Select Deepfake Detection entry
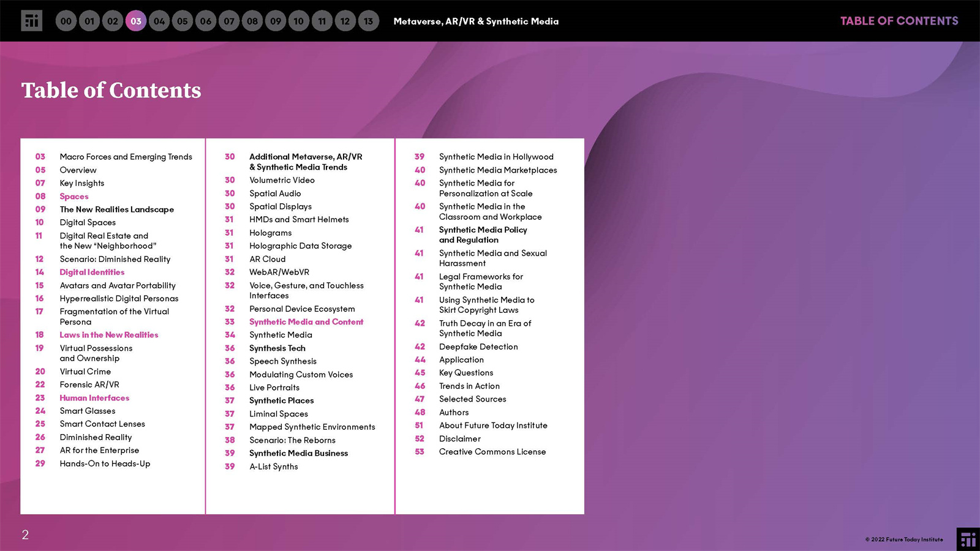 (478, 347)
